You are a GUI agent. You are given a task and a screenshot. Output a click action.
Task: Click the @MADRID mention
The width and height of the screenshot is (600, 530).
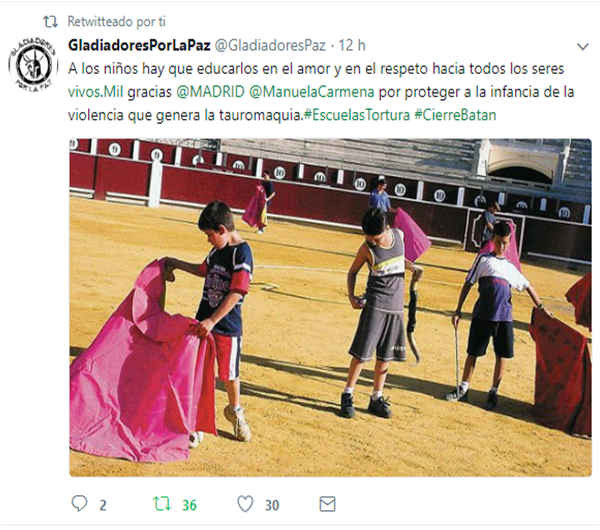point(210,92)
